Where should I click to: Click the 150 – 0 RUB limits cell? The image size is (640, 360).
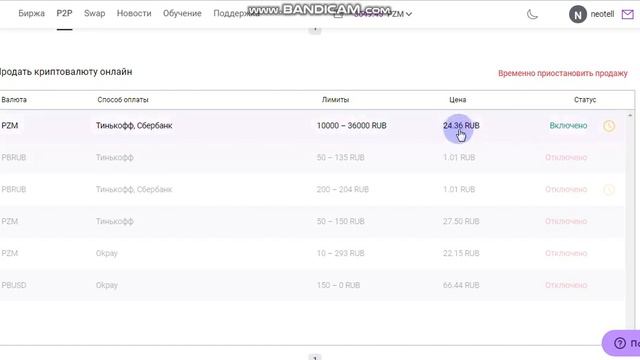pyautogui.click(x=338, y=285)
